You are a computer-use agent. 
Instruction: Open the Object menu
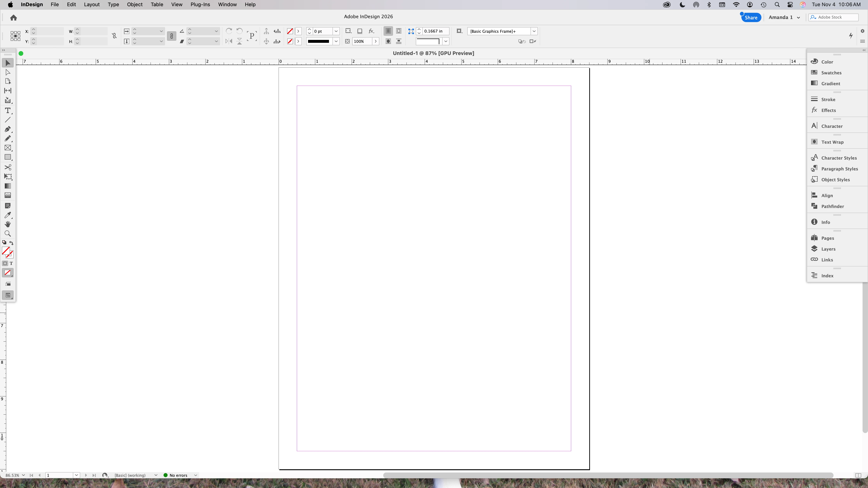[x=134, y=4]
